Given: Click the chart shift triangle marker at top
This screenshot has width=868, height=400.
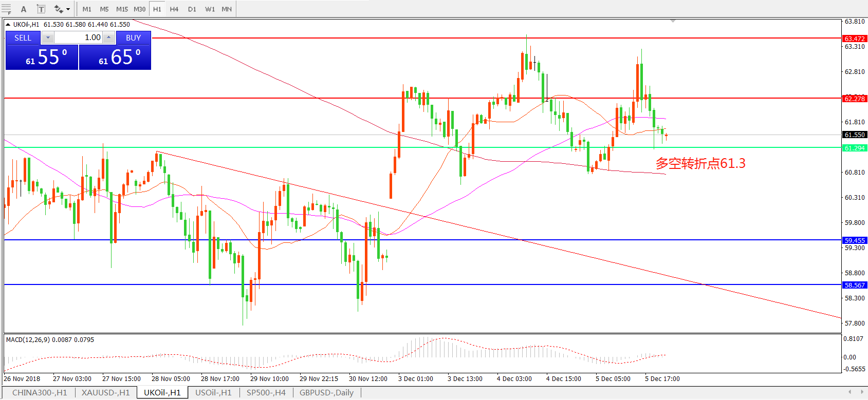Looking at the screenshot, I should [x=673, y=21].
